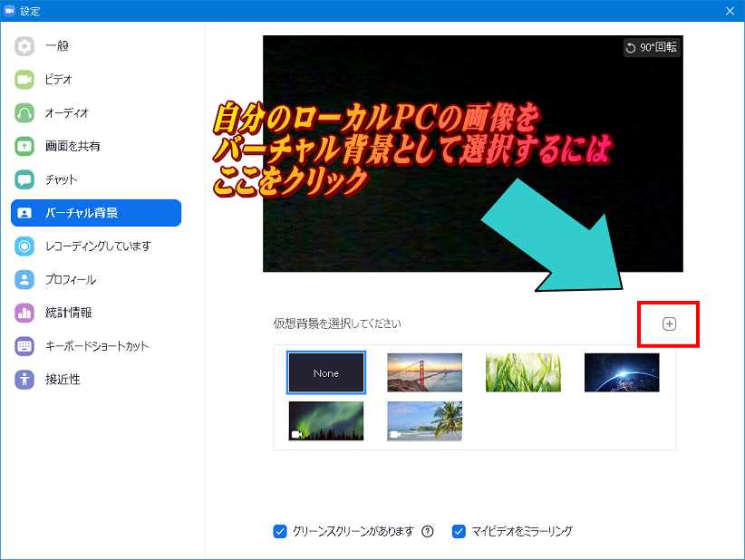The width and height of the screenshot is (745, 560).
Task: Click the General (一般) gear icon
Action: pyautogui.click(x=24, y=46)
